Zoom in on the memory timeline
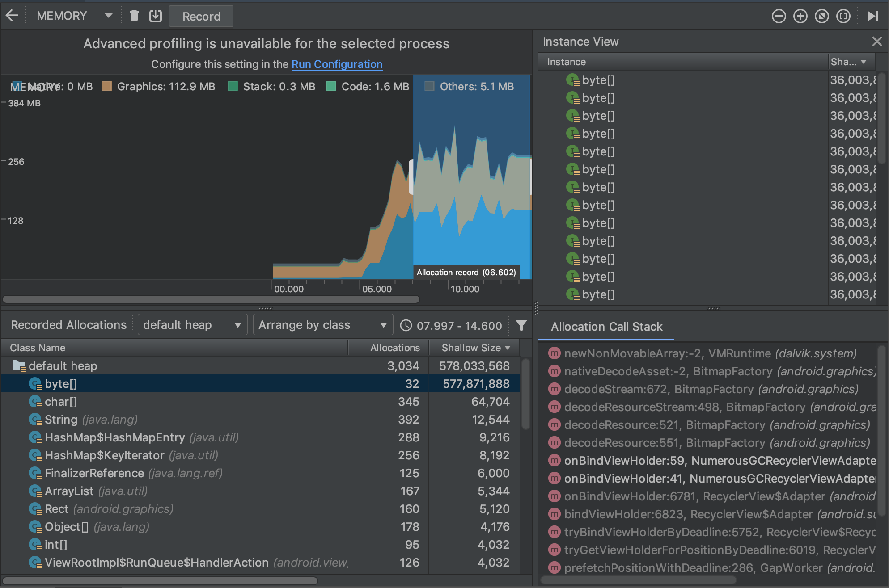This screenshot has width=889, height=588. click(x=800, y=16)
